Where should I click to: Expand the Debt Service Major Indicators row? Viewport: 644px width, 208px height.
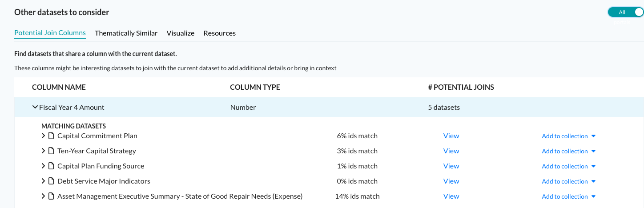[44, 181]
